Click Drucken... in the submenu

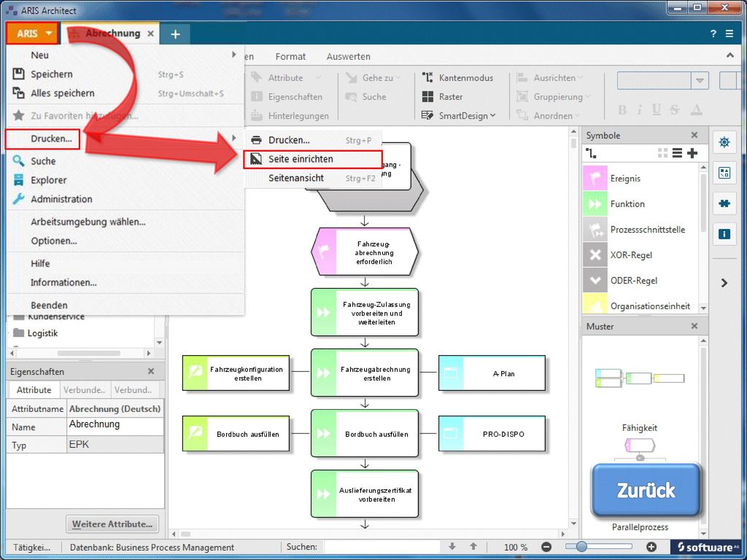click(312, 140)
